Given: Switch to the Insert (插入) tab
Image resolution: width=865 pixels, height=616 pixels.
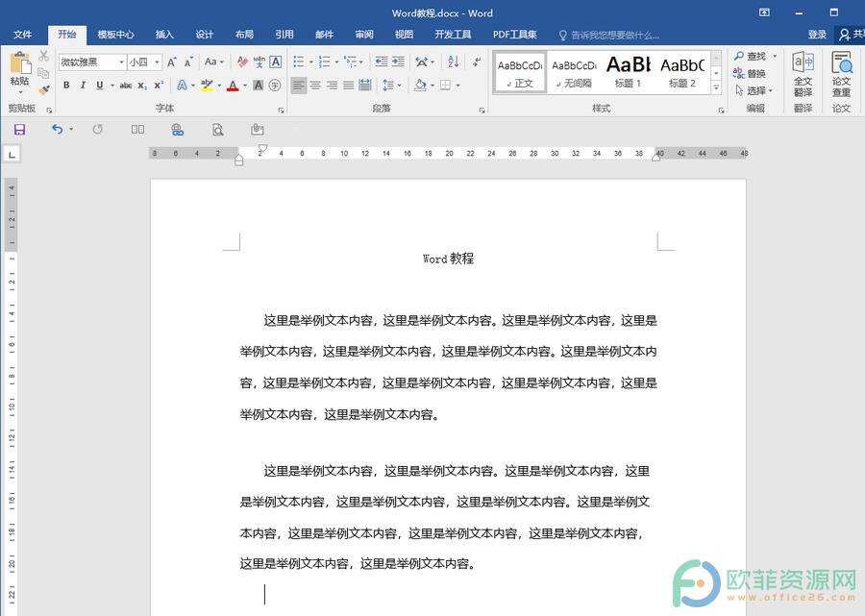Looking at the screenshot, I should (163, 35).
